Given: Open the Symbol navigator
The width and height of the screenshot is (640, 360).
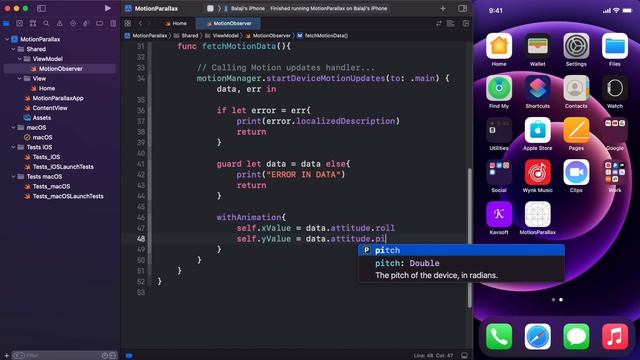Looking at the screenshot, I should coord(33,23).
